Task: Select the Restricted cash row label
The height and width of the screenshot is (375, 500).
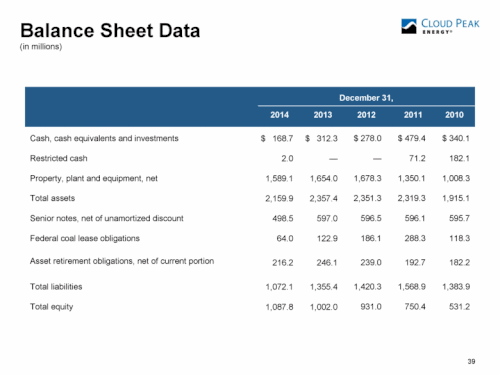Action: 59,158
